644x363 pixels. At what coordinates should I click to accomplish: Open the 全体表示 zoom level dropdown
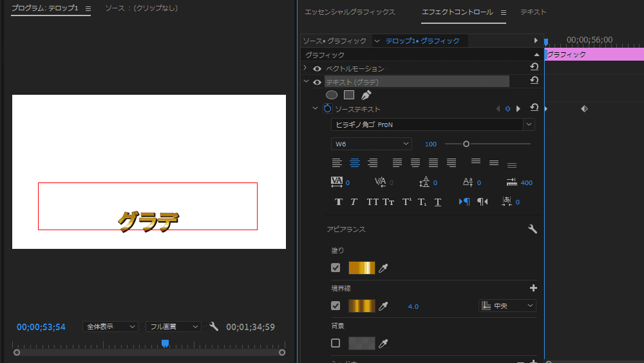(110, 326)
